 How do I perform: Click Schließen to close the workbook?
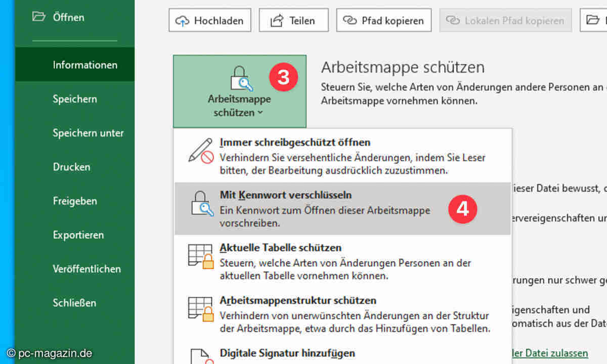coord(74,303)
